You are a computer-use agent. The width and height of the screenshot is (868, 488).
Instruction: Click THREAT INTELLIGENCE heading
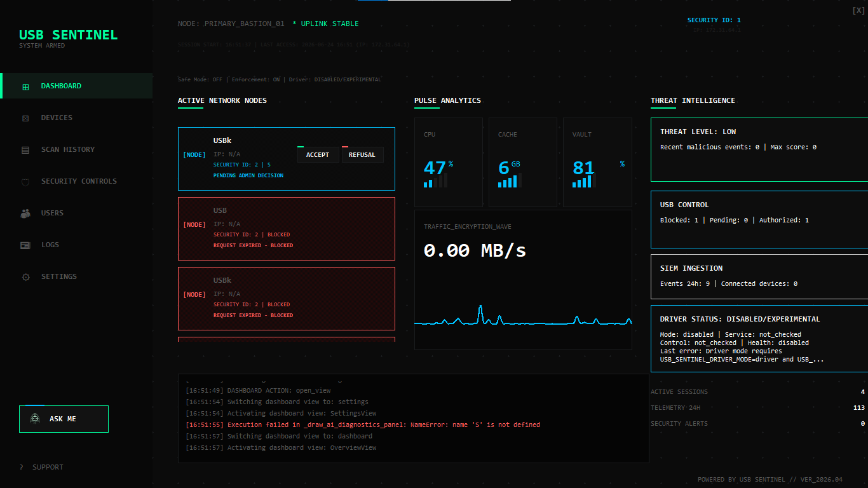[693, 101]
